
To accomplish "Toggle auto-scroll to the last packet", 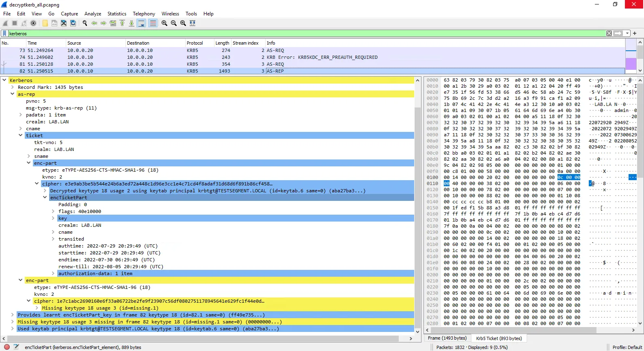I will coord(141,23).
